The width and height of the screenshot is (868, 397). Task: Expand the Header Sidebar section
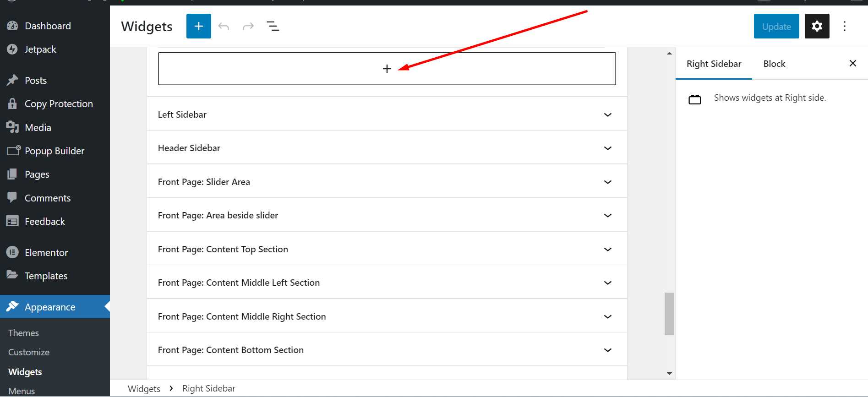coord(607,148)
